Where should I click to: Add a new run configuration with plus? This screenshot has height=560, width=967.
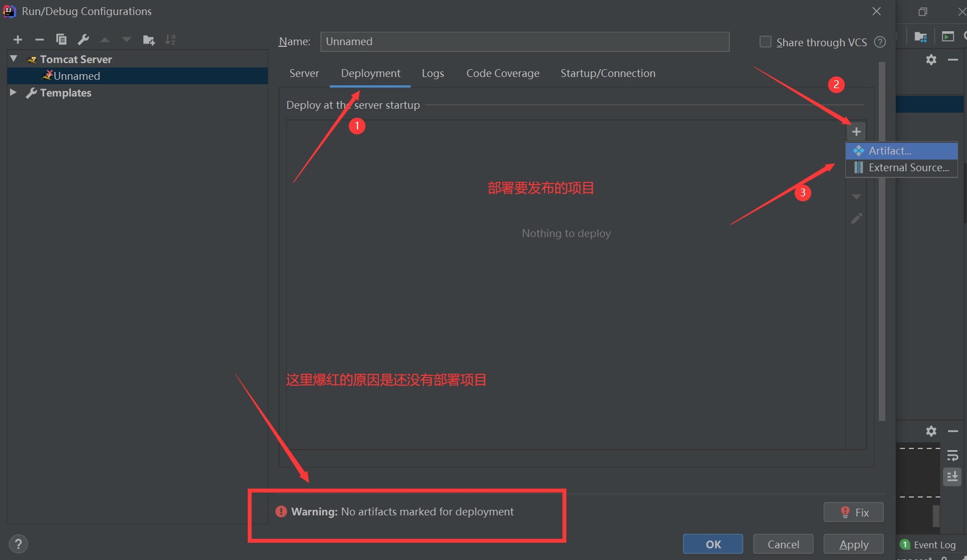tap(18, 40)
